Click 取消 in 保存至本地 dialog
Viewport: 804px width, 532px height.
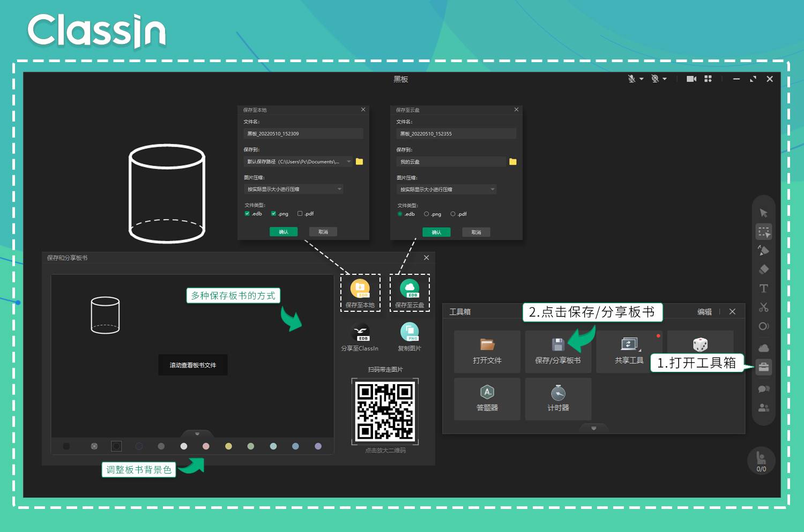(x=323, y=232)
